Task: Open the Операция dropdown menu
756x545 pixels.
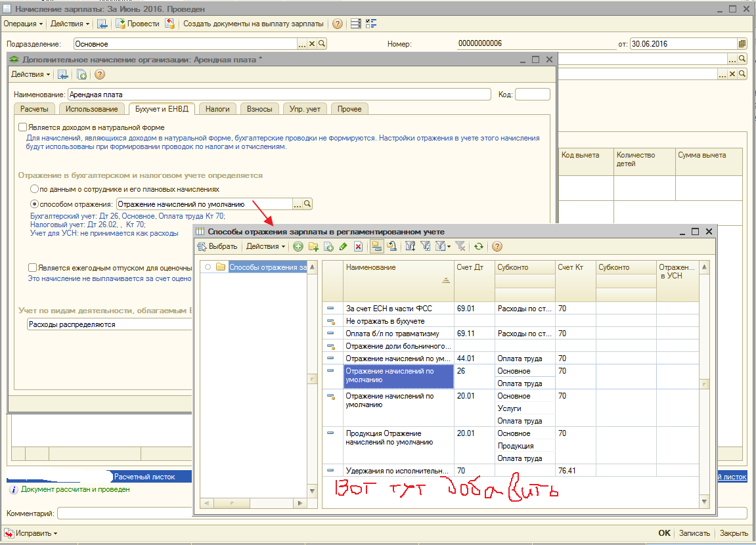Action: pos(24,24)
